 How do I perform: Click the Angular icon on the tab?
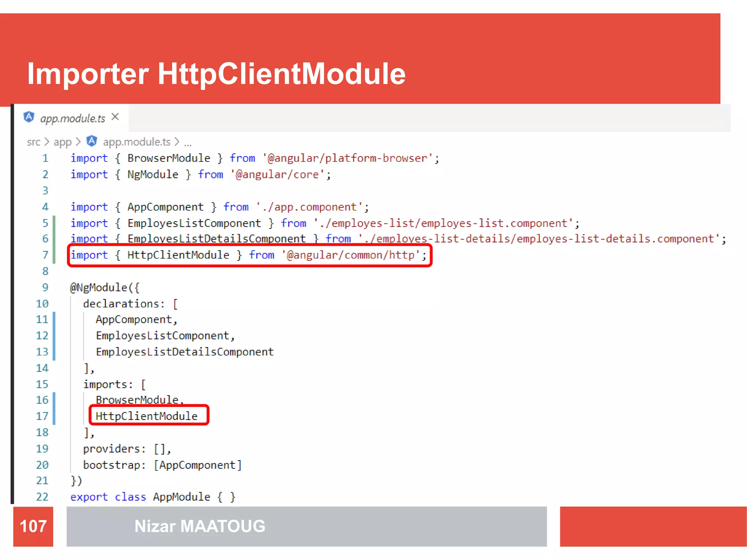(x=29, y=117)
